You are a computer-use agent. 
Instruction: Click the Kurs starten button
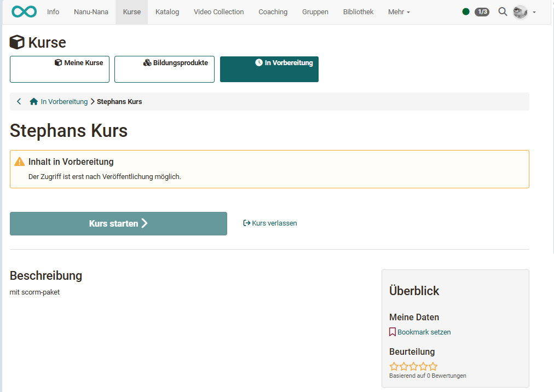coord(118,223)
